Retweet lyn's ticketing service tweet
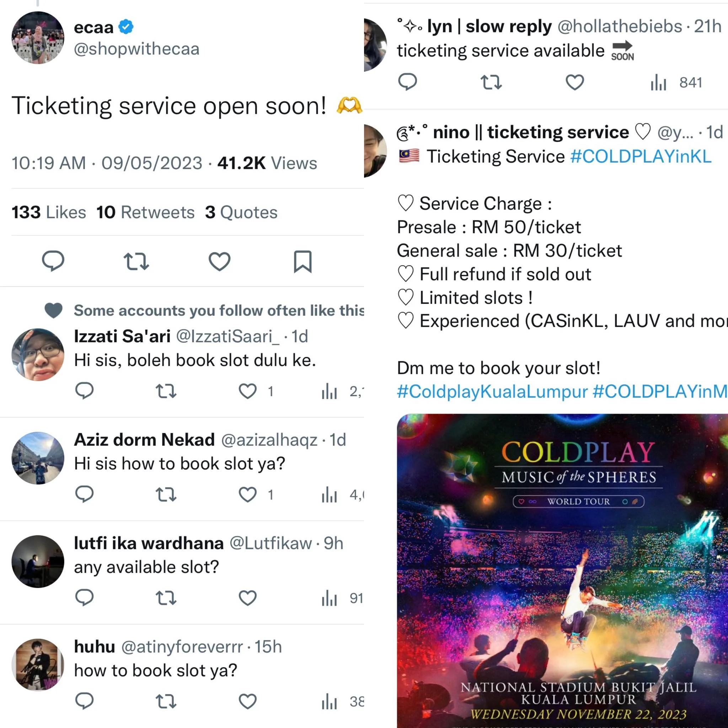Screen dimensions: 728x728 click(491, 82)
